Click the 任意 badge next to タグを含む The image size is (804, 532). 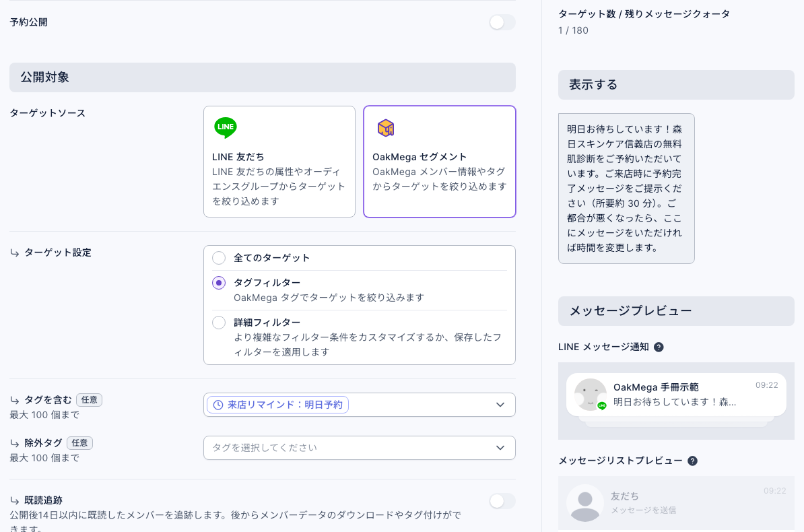point(89,400)
